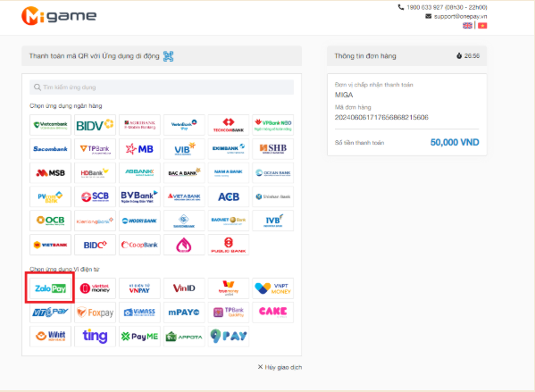Image resolution: width=535 pixels, height=392 pixels.
Task: Select MB bank option
Action: click(x=139, y=149)
